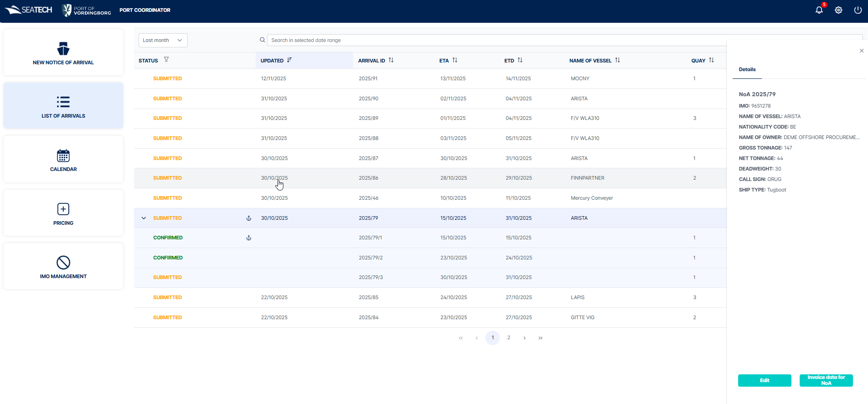
Task: Open the Last month date range dropdown
Action: coord(163,40)
